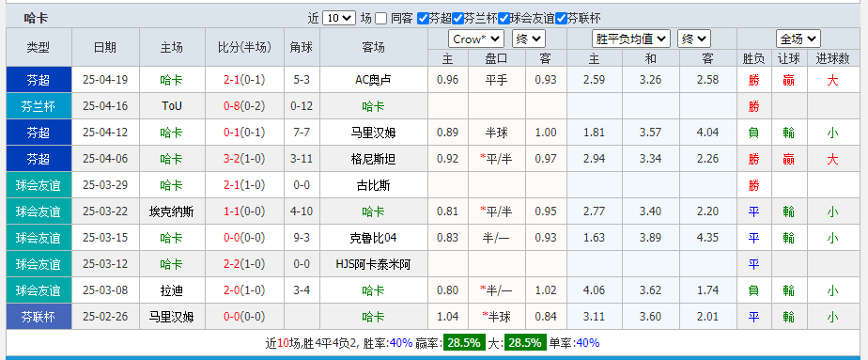This screenshot has width=868, height=360.
Task: Open the score 0-1 against 马里汉姆
Action: 230,133
